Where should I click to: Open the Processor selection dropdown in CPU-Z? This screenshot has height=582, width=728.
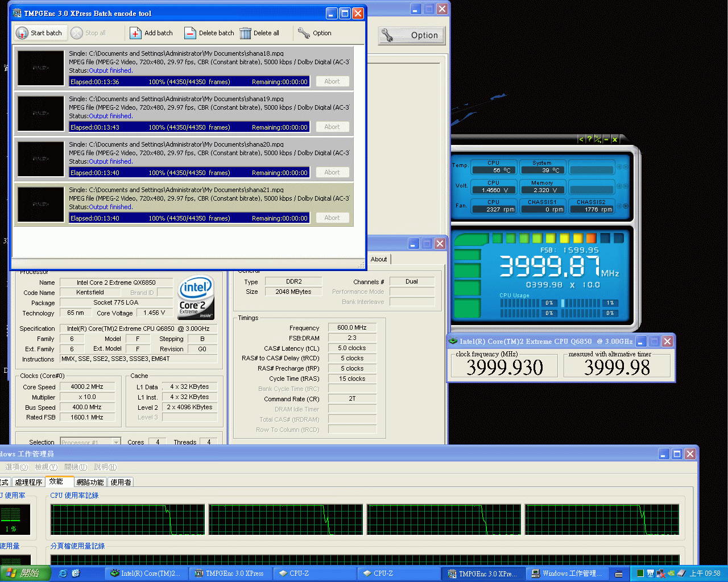coord(90,442)
